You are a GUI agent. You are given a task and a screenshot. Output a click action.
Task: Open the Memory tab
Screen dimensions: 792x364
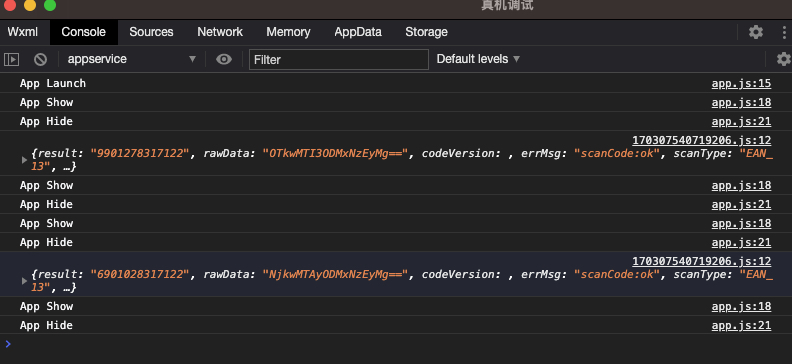tap(288, 32)
